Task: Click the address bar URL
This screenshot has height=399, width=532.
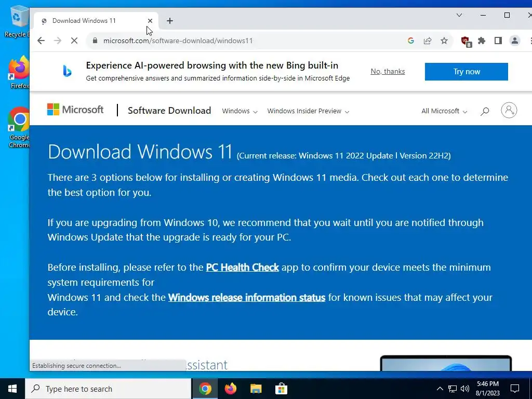Action: coord(178,41)
